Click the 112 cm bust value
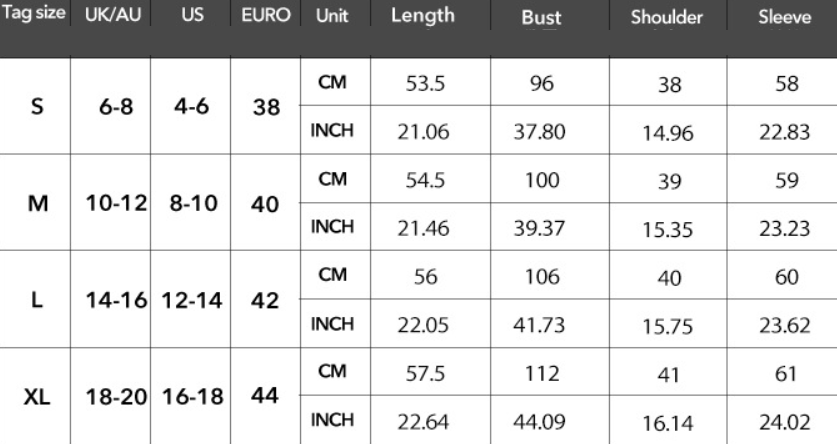Screen dimensions: 837x444 (541, 374)
